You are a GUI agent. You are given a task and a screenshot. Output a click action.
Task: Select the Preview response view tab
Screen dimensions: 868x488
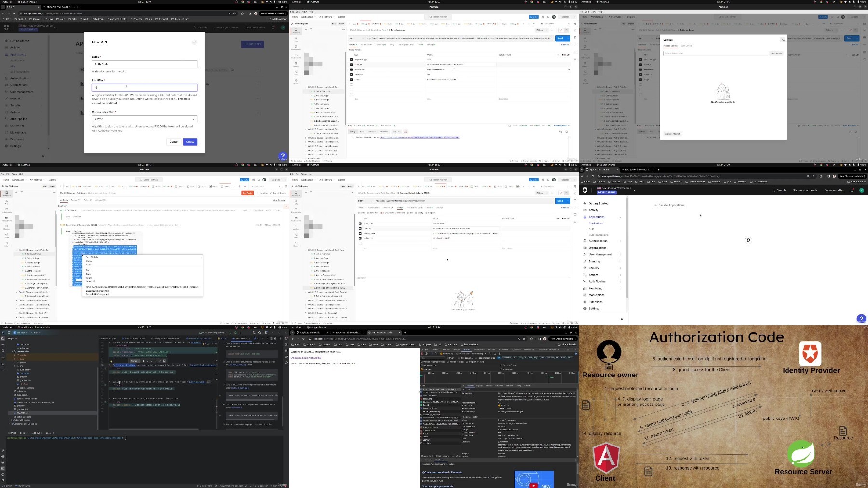pos(372,132)
